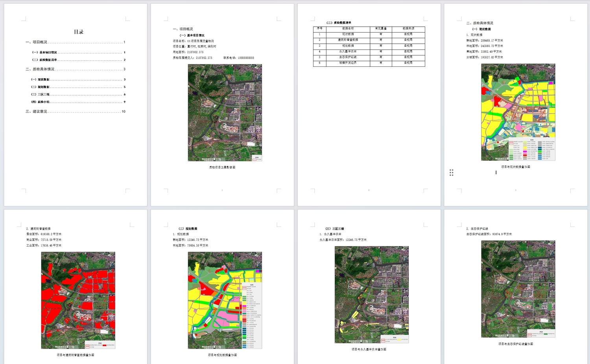This screenshot has width=590, height=364.
Task: Follow the (一) 现状数据 contents entry
Action: [79, 79]
